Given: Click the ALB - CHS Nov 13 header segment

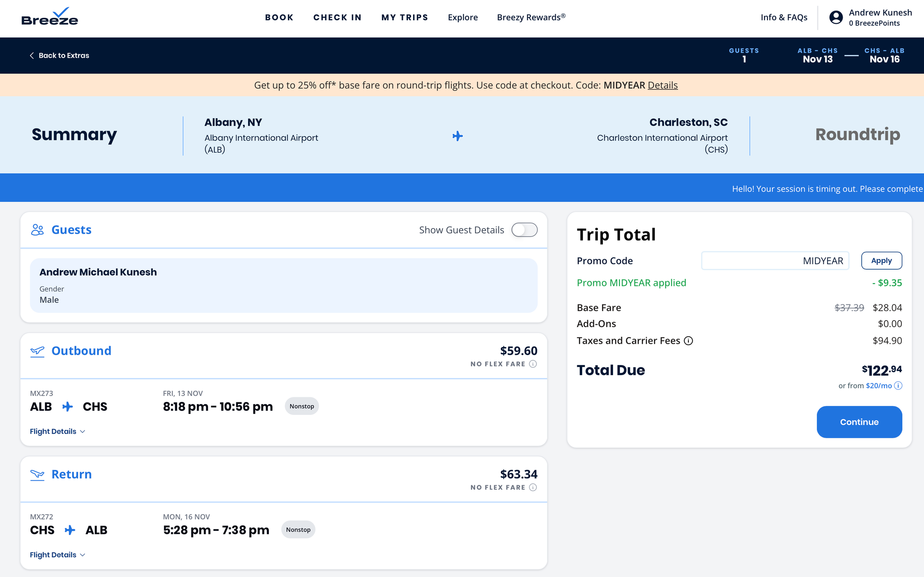Looking at the screenshot, I should 818,55.
